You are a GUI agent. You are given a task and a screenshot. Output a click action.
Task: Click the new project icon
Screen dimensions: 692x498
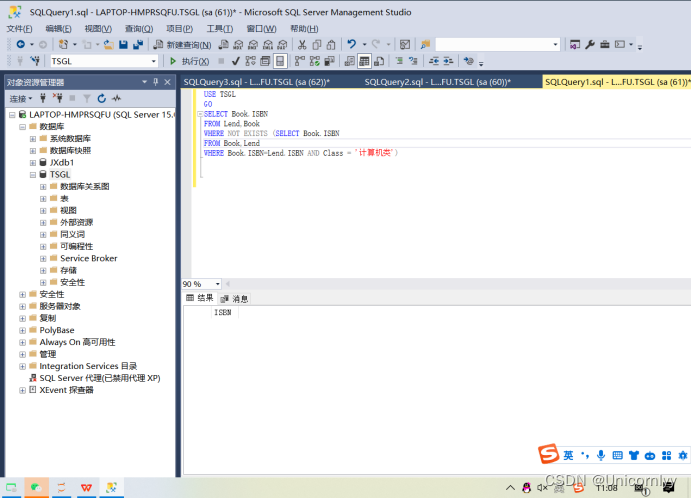[x=64, y=44]
